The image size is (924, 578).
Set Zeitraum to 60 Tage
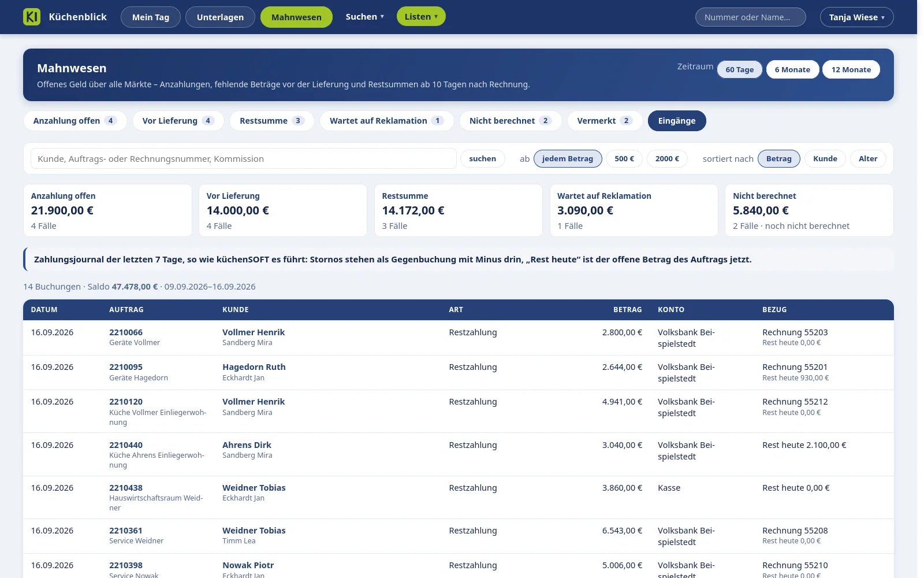[740, 70]
